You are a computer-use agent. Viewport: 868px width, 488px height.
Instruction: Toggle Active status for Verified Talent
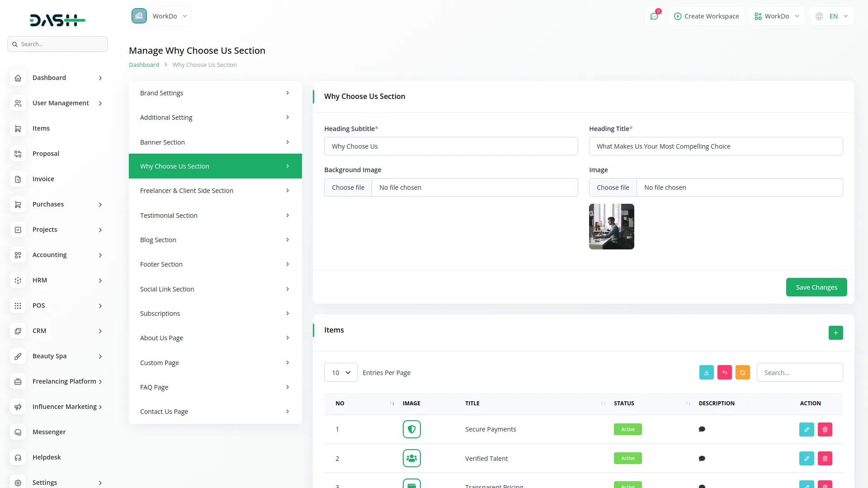point(627,458)
